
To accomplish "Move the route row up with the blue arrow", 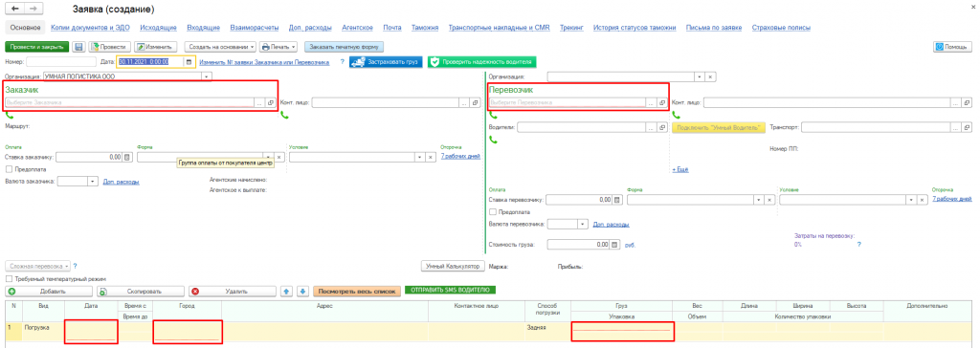I will tap(287, 292).
